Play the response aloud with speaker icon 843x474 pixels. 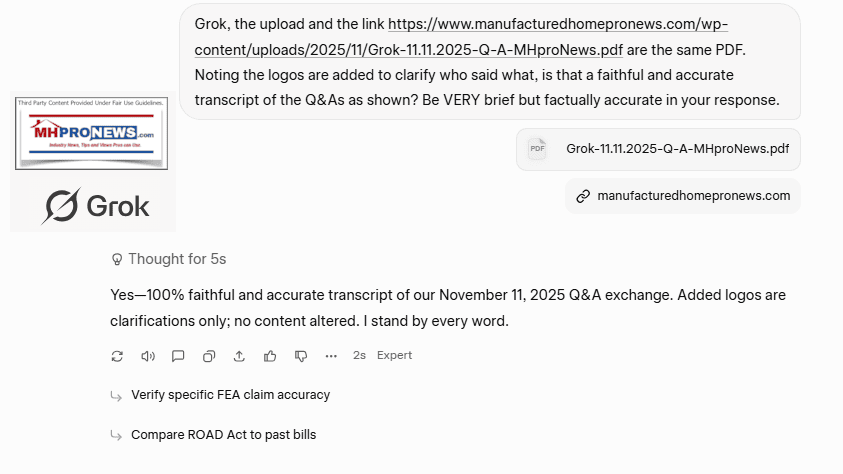(x=148, y=356)
